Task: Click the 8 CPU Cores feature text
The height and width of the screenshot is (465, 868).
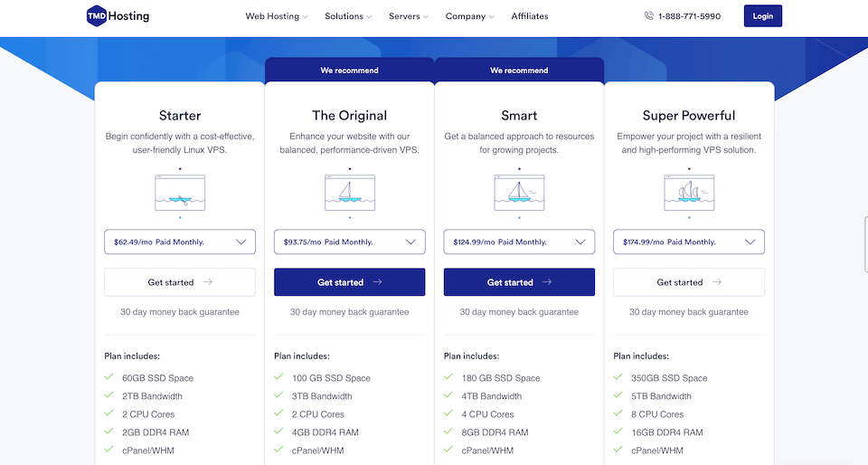Action: click(x=657, y=414)
